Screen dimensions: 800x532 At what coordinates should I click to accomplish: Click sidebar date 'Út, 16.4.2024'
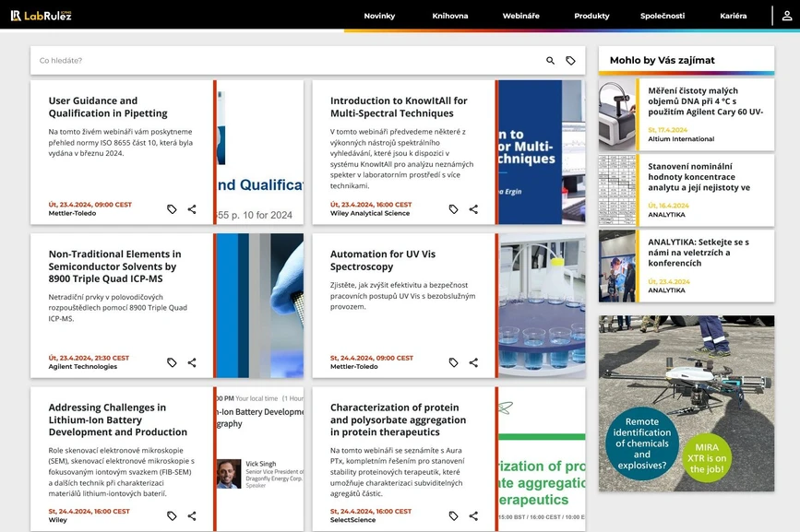pyautogui.click(x=668, y=206)
